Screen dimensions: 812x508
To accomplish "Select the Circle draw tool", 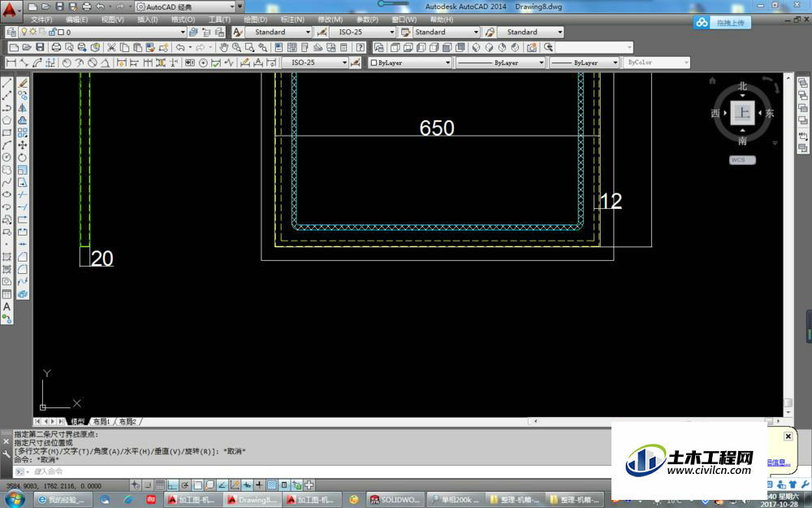I will pyautogui.click(x=6, y=158).
